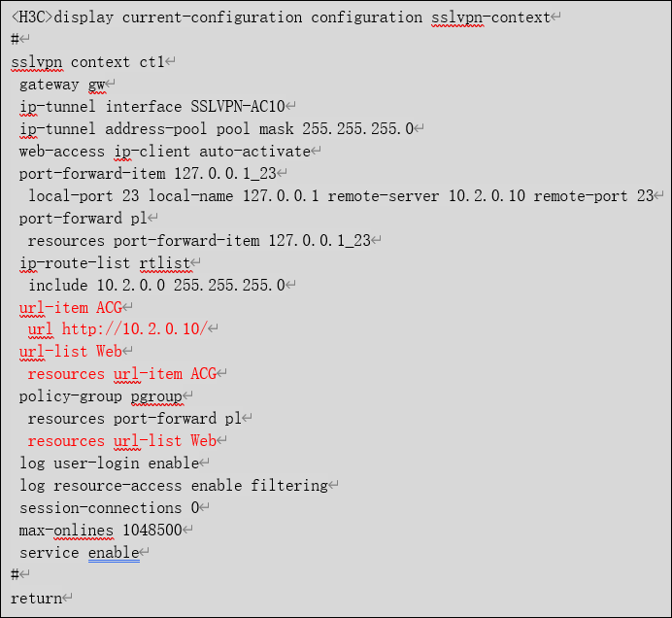Click the word include in the route list
This screenshot has width=672, height=618.
pos(58,285)
